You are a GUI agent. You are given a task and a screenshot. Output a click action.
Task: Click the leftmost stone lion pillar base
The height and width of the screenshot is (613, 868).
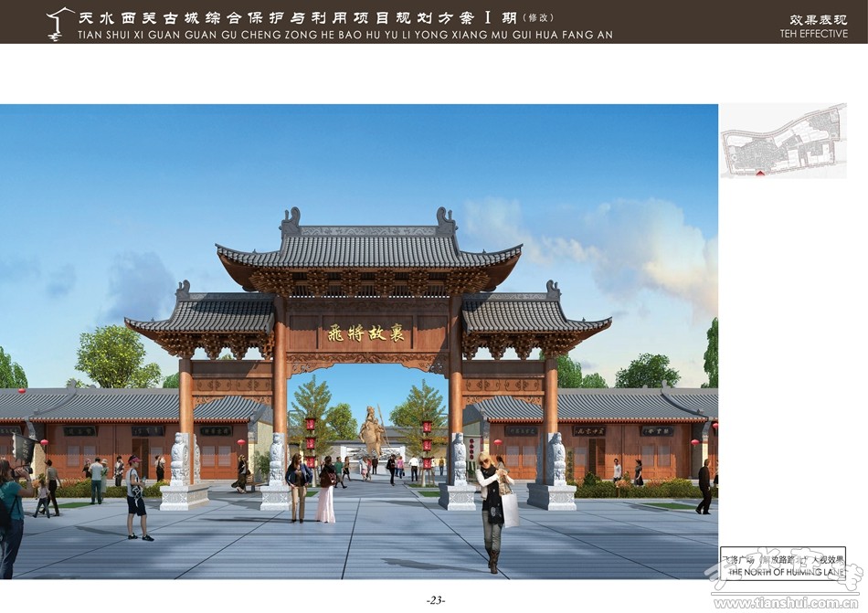pos(185,494)
